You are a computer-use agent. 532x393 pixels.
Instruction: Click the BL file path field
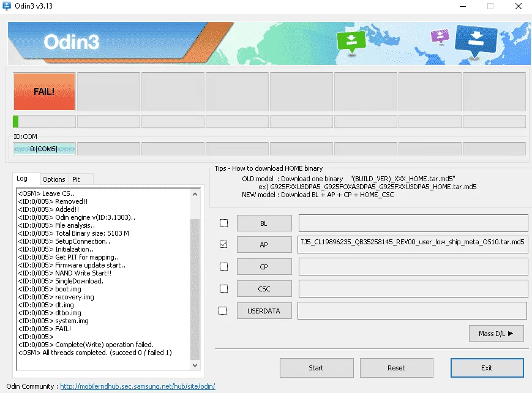[x=413, y=223]
